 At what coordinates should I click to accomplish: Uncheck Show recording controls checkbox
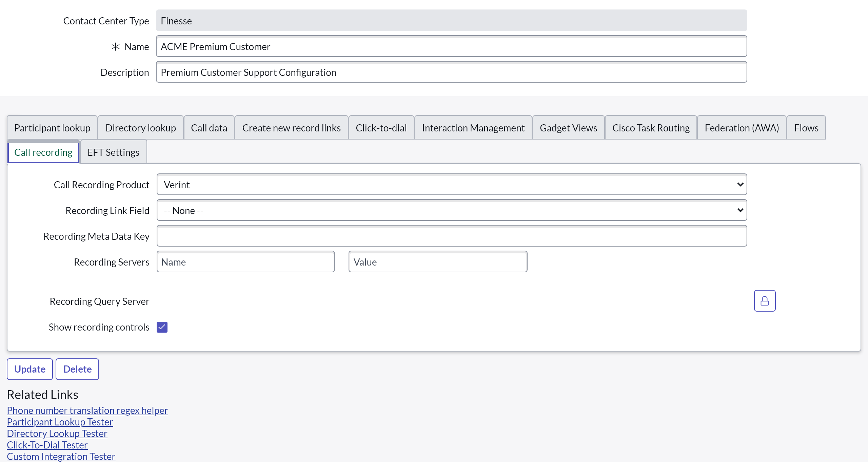(162, 327)
